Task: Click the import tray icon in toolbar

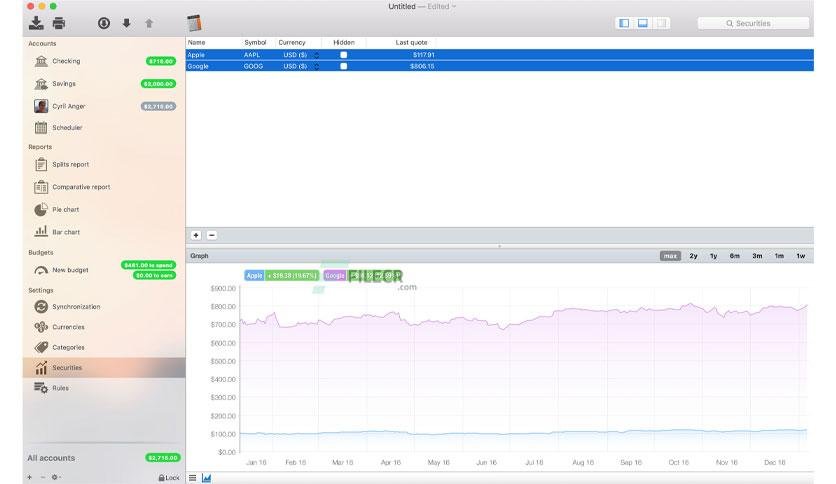Action: pos(36,23)
